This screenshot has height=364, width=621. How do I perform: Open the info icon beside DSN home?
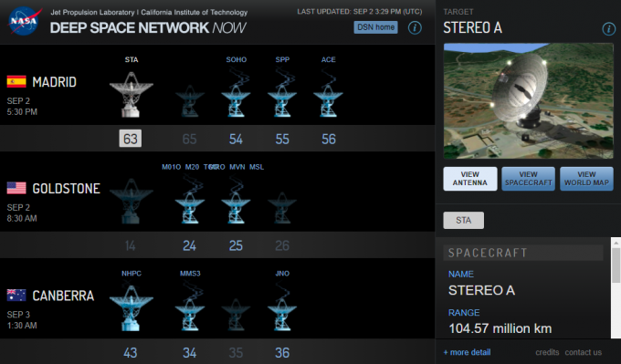pyautogui.click(x=415, y=27)
